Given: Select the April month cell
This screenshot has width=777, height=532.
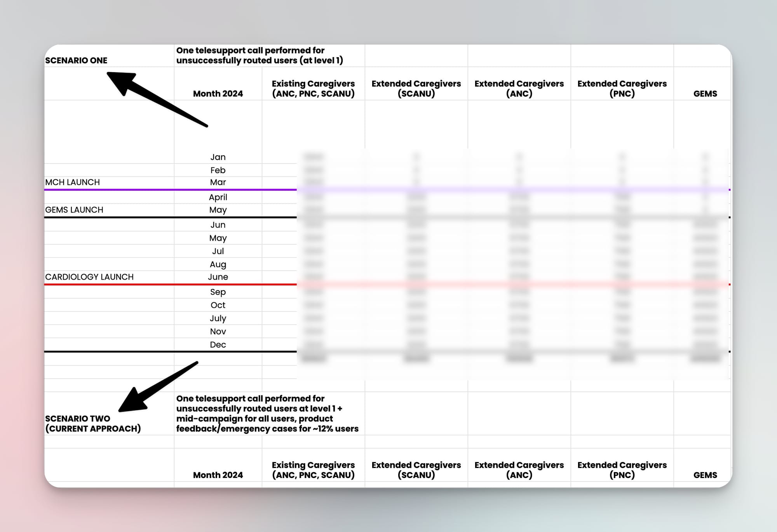Looking at the screenshot, I should [x=218, y=197].
